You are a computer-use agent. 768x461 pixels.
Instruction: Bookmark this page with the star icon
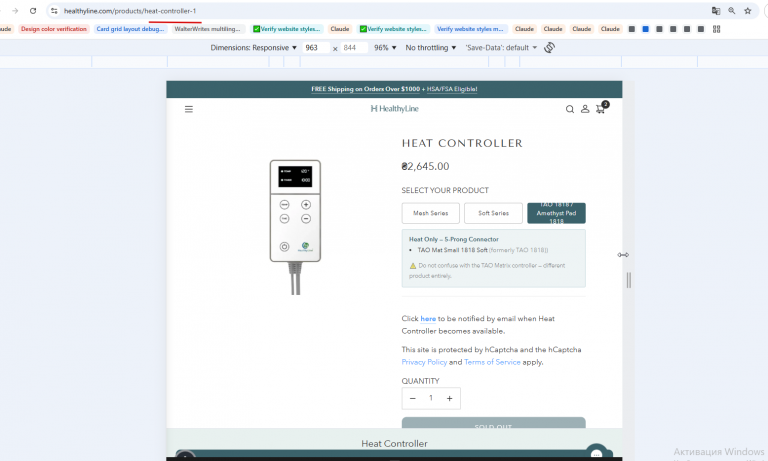coord(747,11)
